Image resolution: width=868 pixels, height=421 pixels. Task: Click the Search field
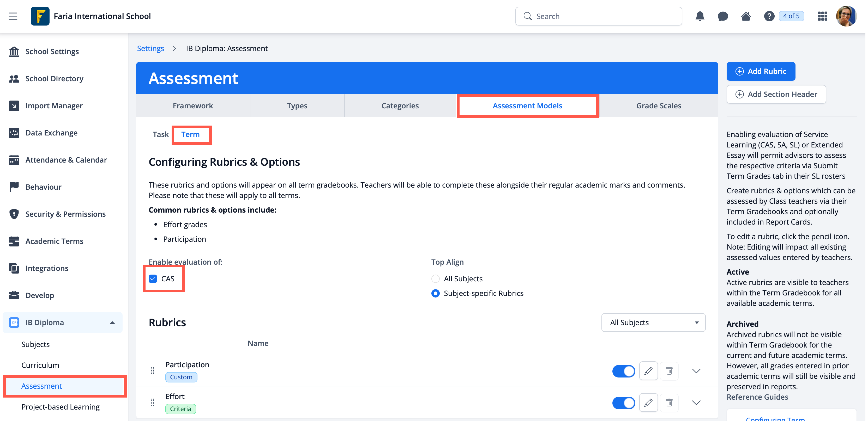(598, 16)
